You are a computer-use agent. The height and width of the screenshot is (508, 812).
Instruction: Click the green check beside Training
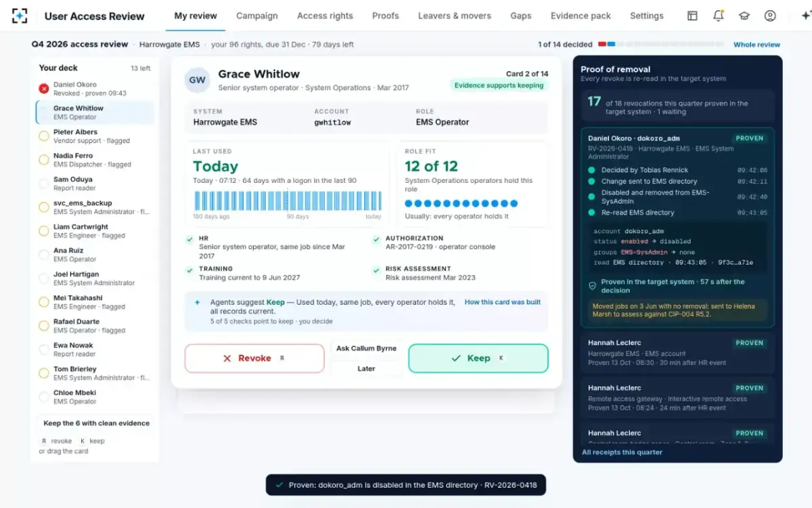tap(189, 270)
